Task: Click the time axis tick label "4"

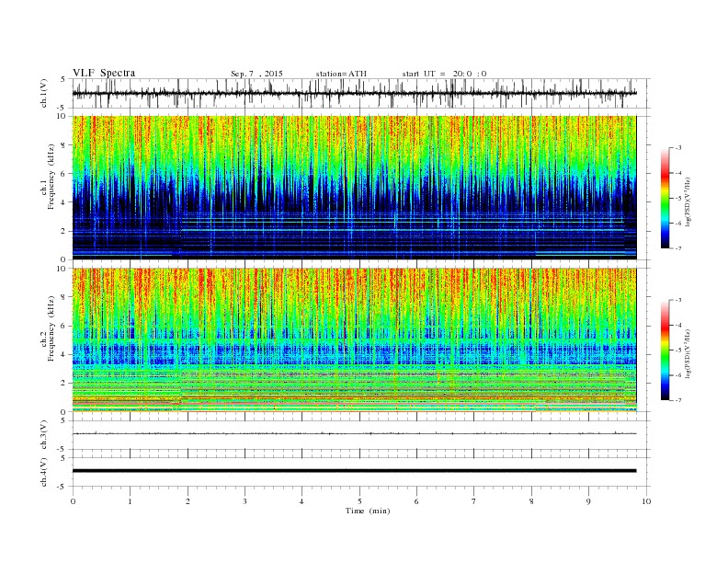Action: [x=301, y=501]
